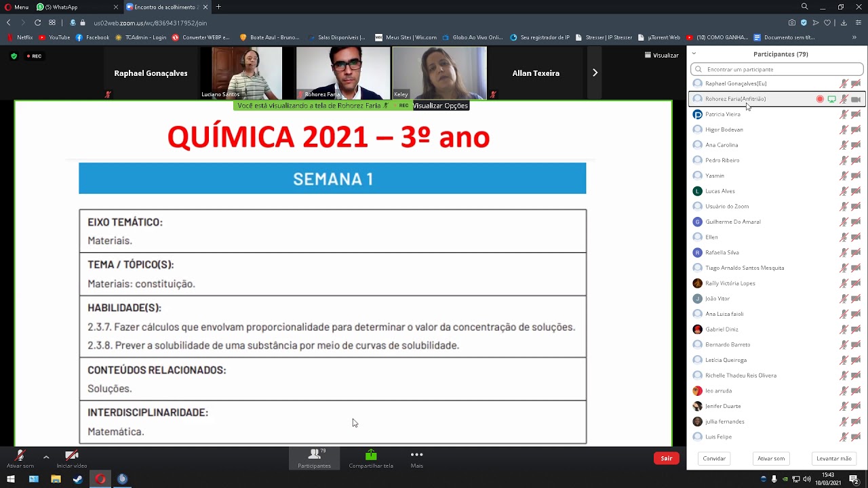Open Opera browser taskbar icon
The image size is (868, 488).
(x=100, y=479)
